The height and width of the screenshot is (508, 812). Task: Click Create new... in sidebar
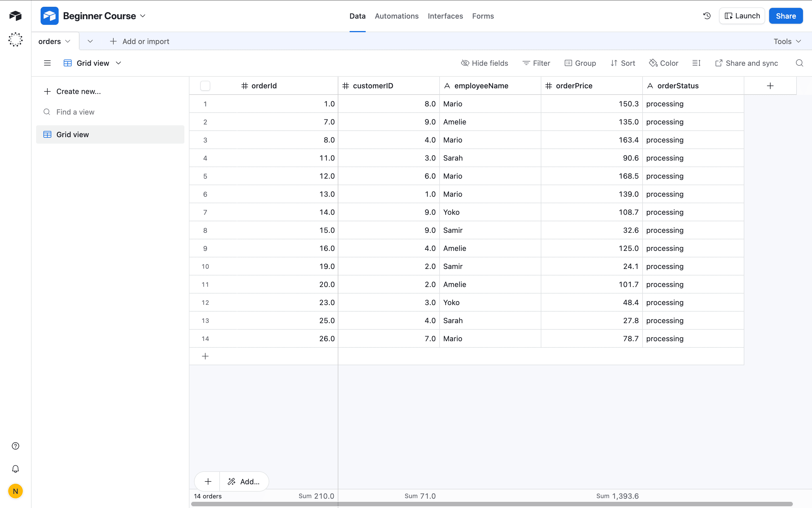[x=72, y=91]
